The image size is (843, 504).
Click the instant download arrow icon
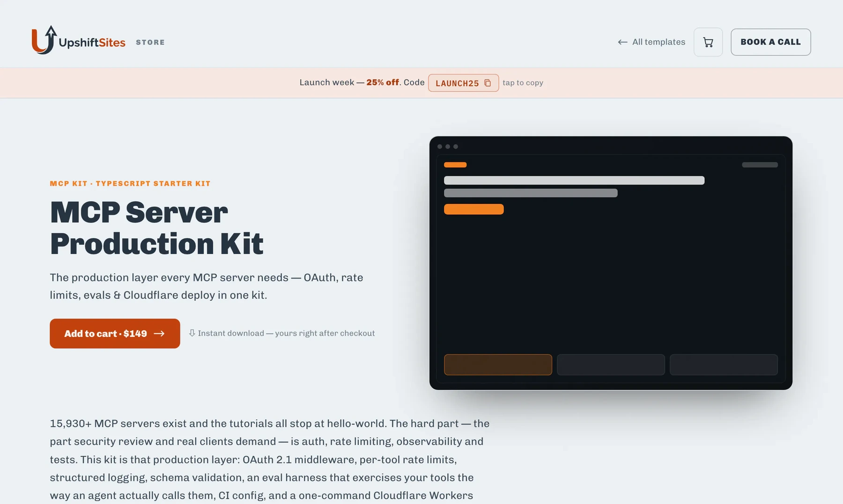192,333
